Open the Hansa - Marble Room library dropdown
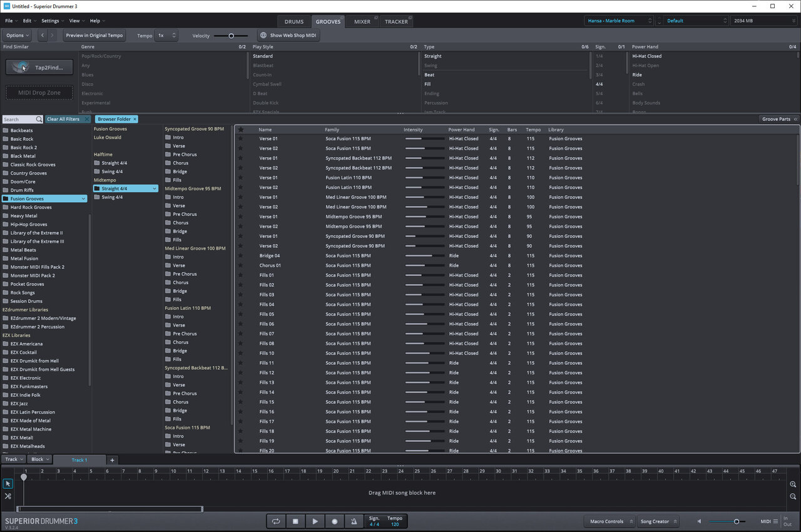The width and height of the screenshot is (801, 532). (x=619, y=21)
